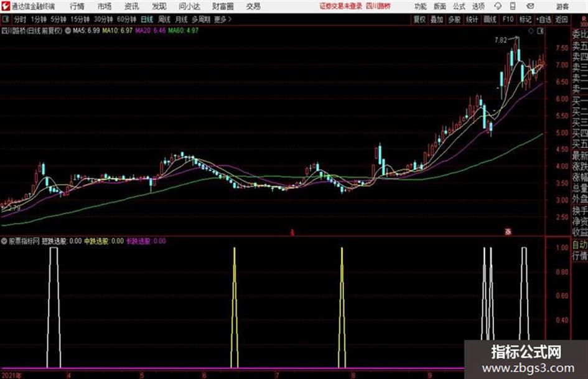Screen dimensions: 588x379
Task: Click the 自动 label in right panel
Action: (x=580, y=245)
